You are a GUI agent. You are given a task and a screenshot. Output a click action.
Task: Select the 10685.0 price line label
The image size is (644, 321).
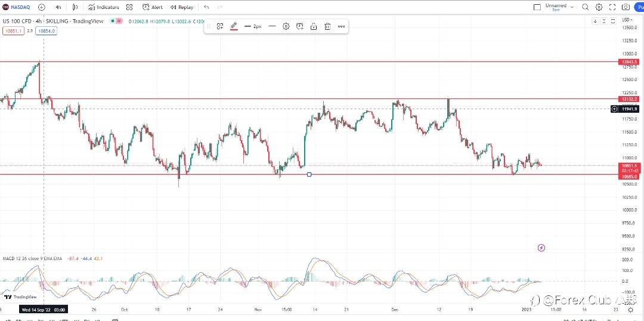(x=628, y=177)
